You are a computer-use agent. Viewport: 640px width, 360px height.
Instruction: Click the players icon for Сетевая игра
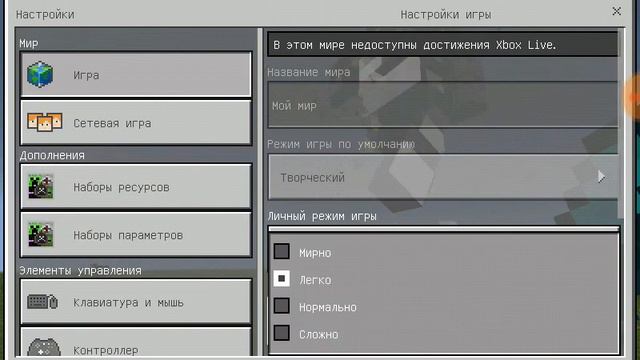click(x=44, y=122)
